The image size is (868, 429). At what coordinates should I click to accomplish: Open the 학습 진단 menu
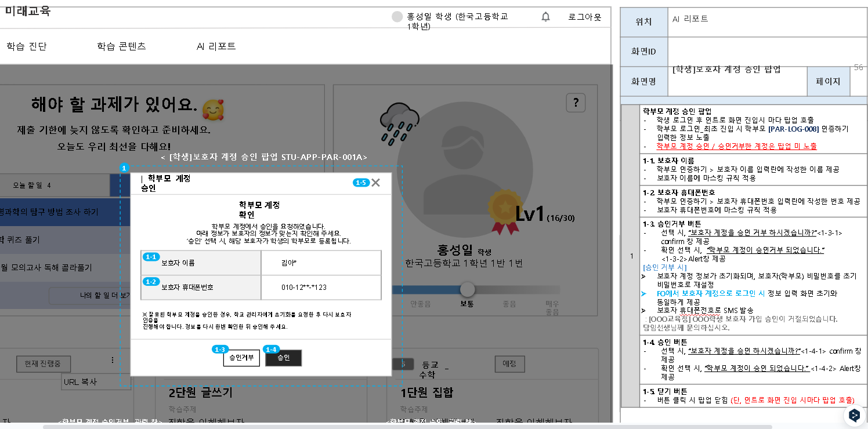click(x=27, y=46)
